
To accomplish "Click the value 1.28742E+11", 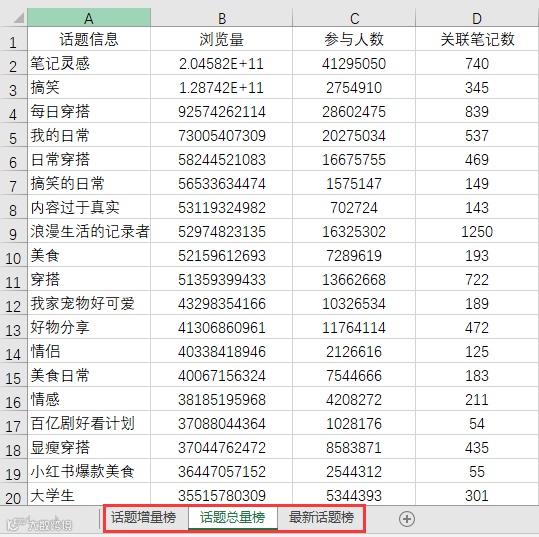I will pyautogui.click(x=222, y=88).
